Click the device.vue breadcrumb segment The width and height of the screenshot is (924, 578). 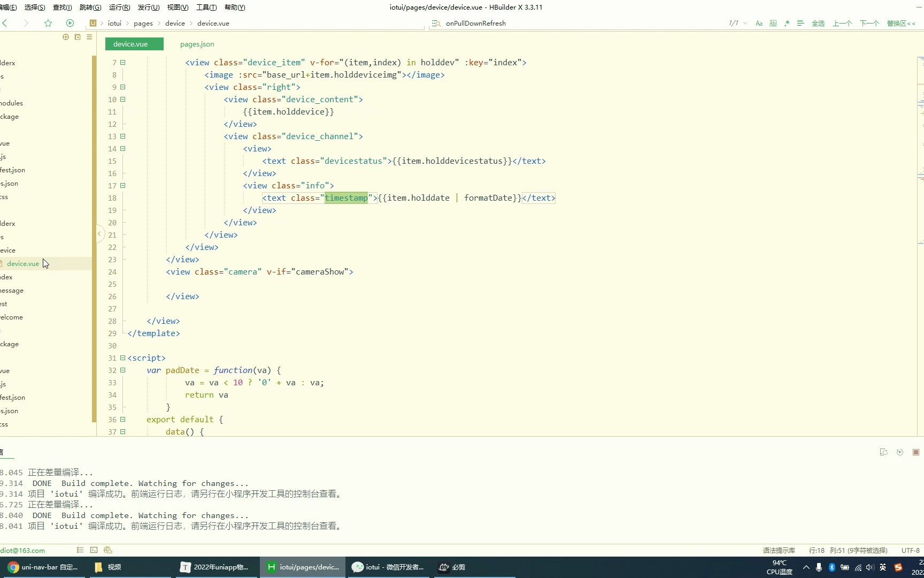(213, 23)
